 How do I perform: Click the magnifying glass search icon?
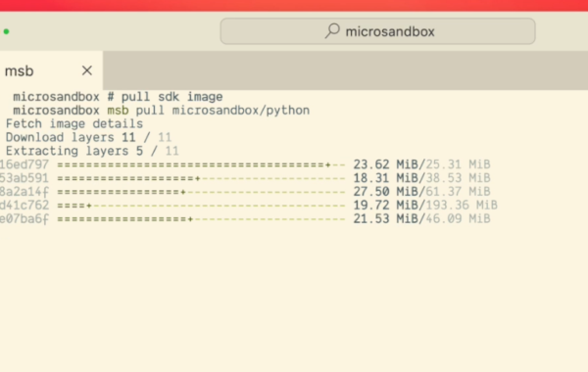pos(332,30)
